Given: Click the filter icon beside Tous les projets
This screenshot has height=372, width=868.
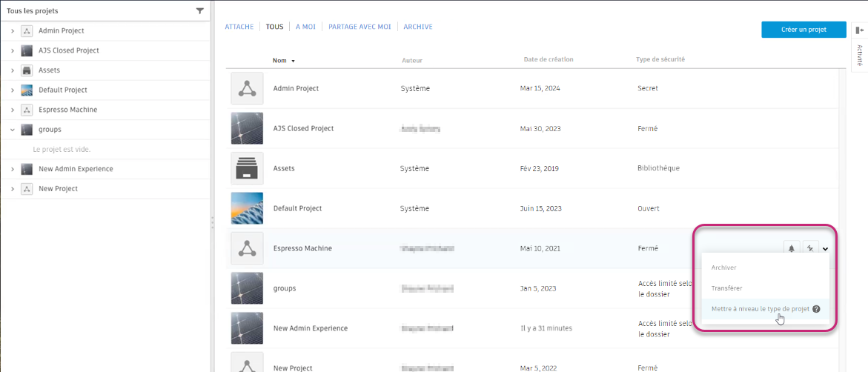Looking at the screenshot, I should [199, 11].
